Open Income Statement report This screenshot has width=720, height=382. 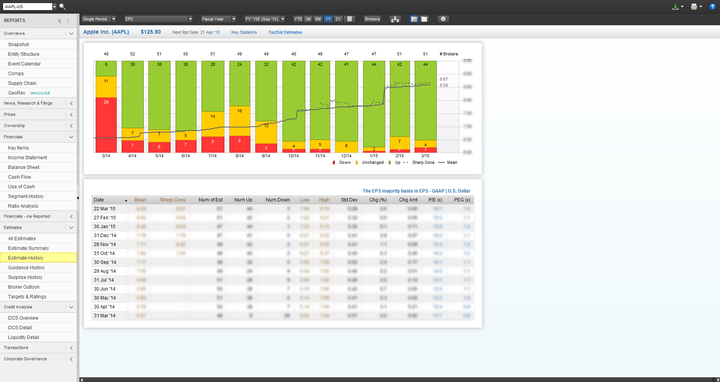(27, 157)
